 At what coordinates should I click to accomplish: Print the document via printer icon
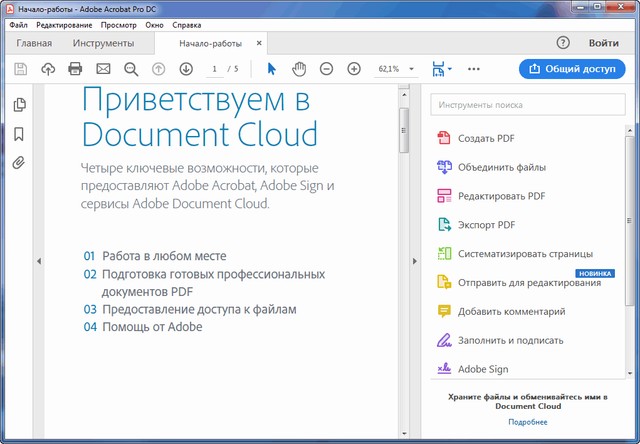coord(75,69)
